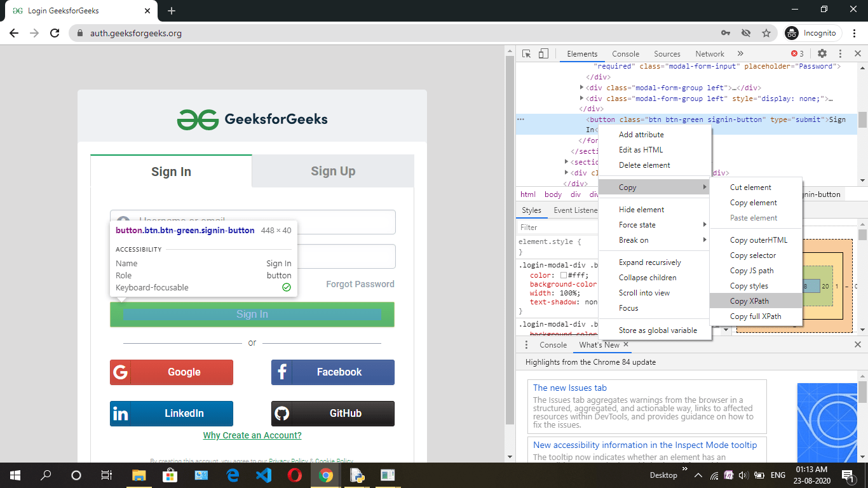Sign in with GitHub
Image resolution: width=868 pixels, height=488 pixels.
333,414
